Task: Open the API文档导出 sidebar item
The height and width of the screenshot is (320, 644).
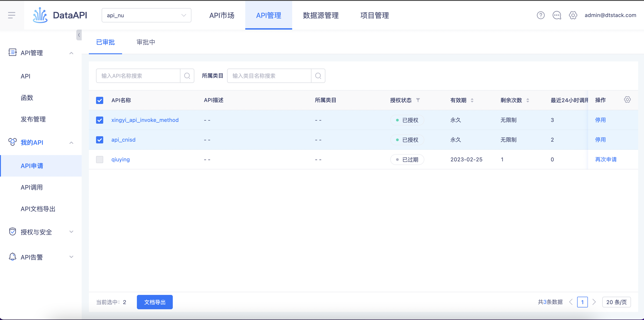Action: tap(38, 209)
